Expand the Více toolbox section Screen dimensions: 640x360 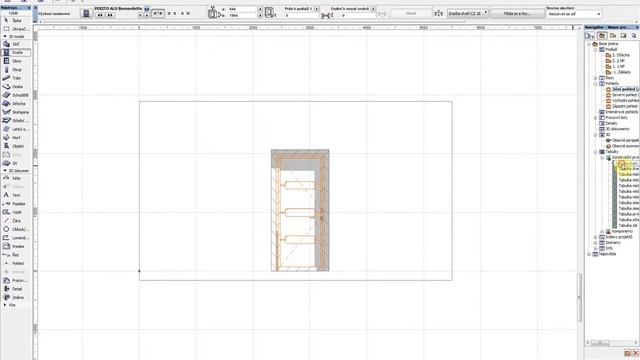(5, 305)
